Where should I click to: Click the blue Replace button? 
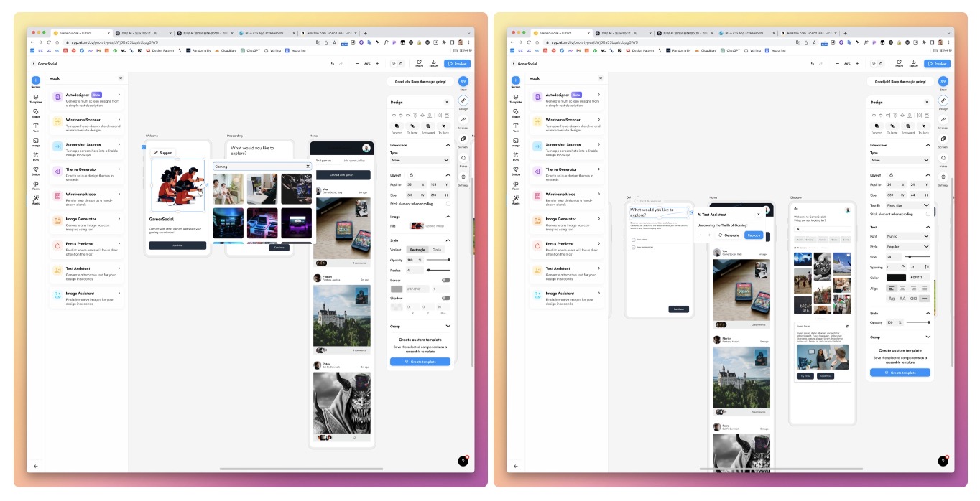pos(753,235)
